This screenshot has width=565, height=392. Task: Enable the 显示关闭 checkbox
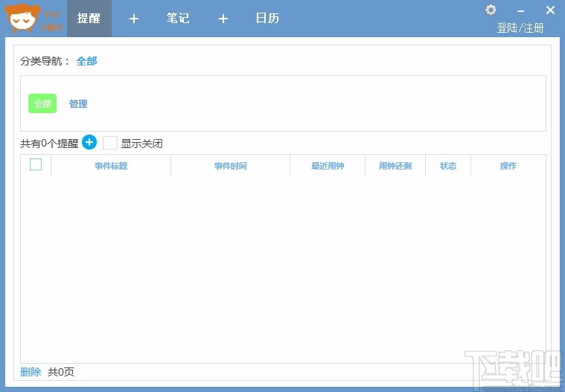coord(110,143)
